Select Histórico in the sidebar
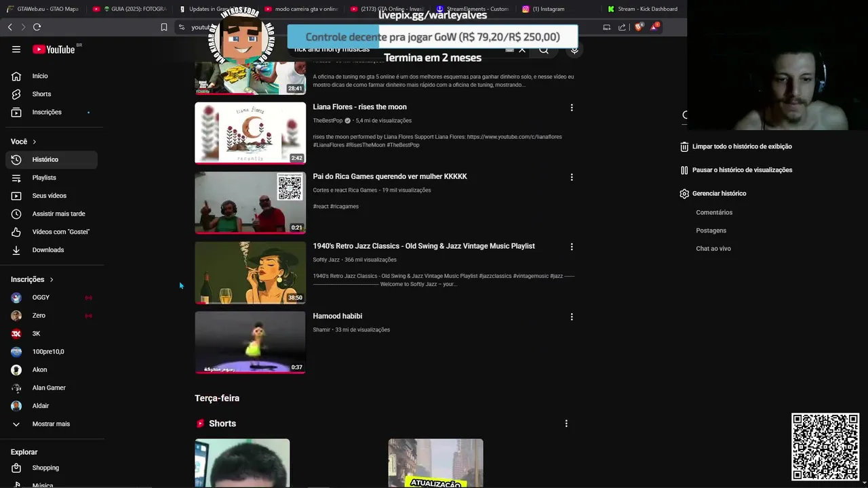 pyautogui.click(x=52, y=159)
